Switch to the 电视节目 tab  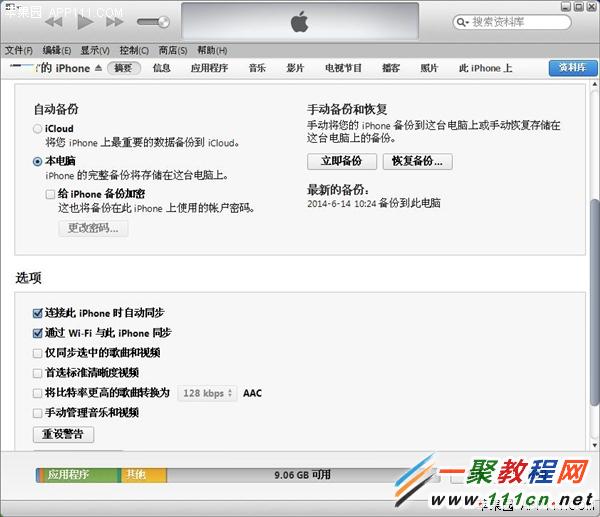coord(343,68)
